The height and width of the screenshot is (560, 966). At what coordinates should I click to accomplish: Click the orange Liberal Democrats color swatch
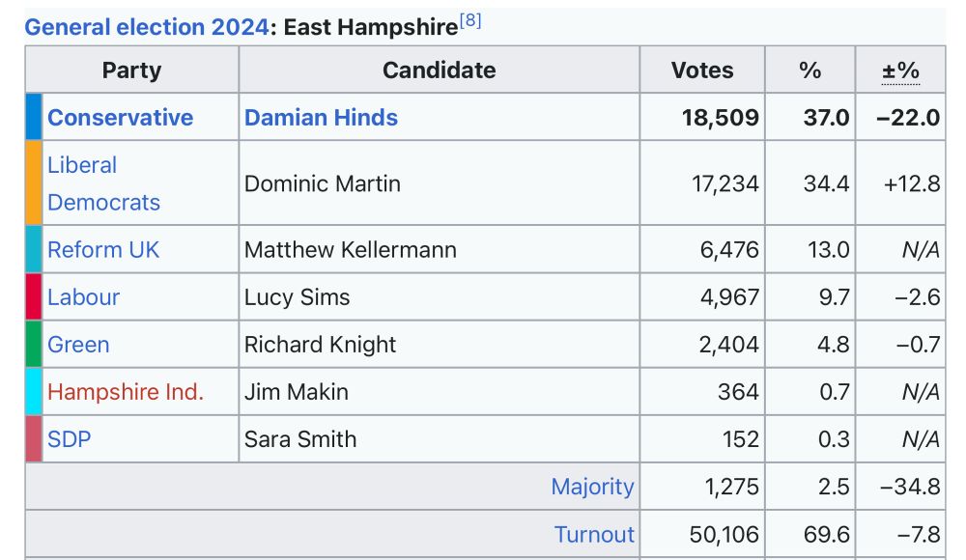[34, 183]
